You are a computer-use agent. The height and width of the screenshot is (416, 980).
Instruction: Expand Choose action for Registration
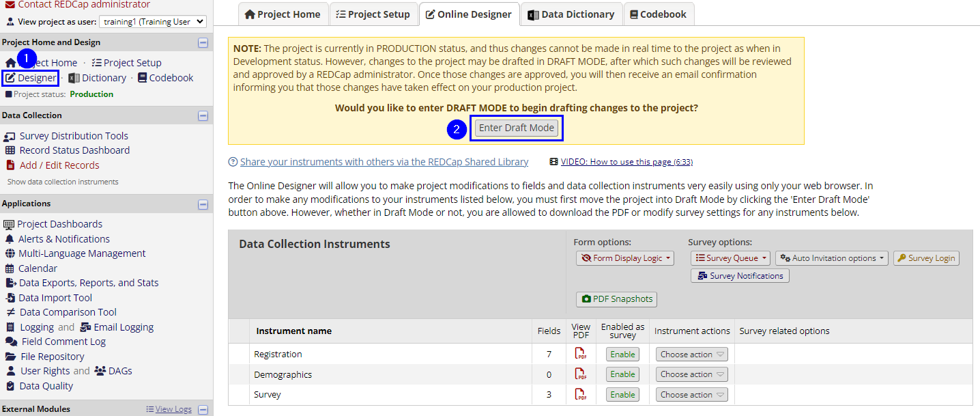pos(691,355)
